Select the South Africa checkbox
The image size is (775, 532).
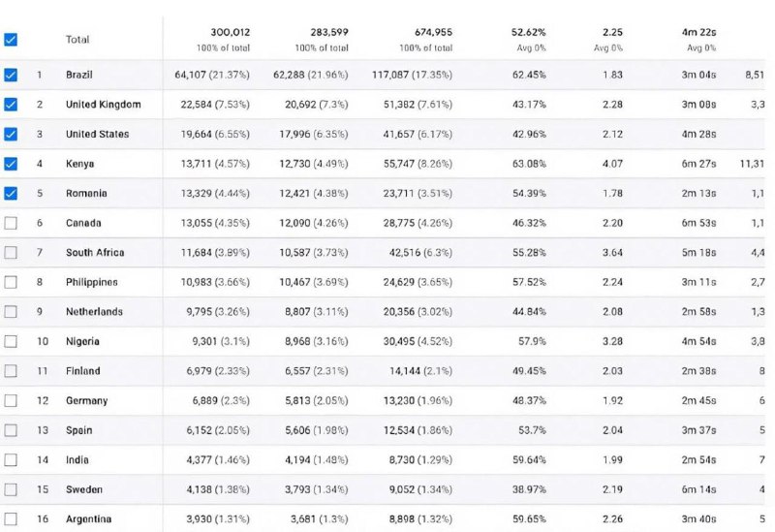pyautogui.click(x=11, y=253)
